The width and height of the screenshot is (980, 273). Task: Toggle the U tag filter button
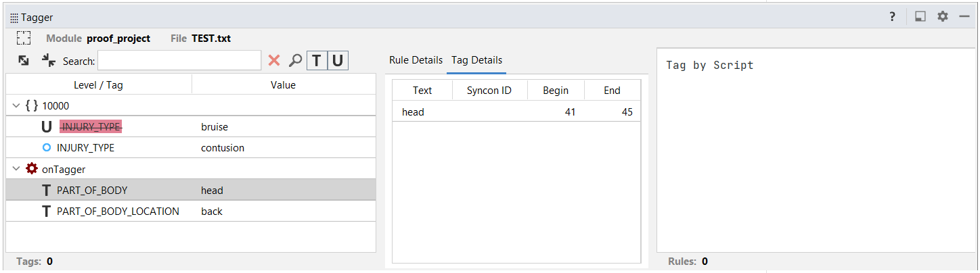click(337, 61)
